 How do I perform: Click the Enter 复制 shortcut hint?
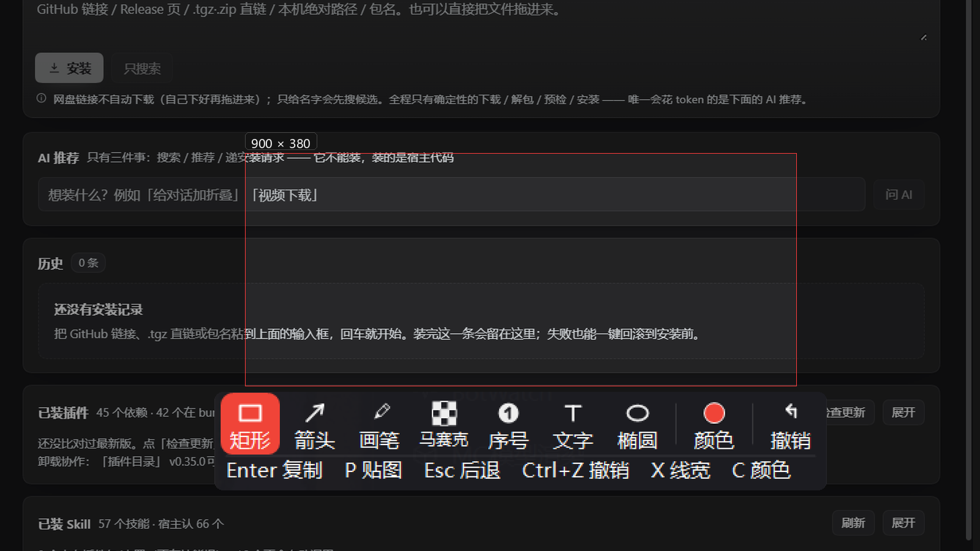point(274,470)
